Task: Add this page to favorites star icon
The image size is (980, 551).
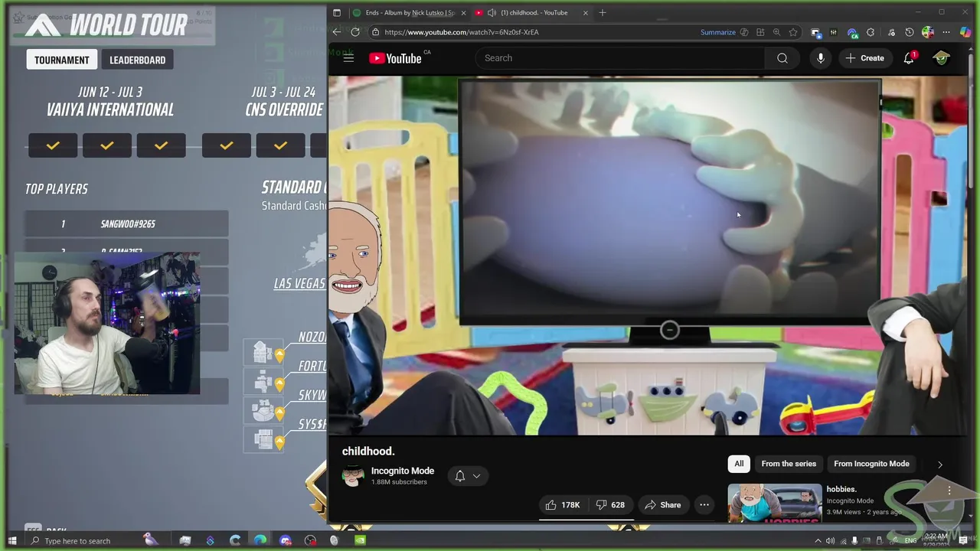Action: coord(793,32)
